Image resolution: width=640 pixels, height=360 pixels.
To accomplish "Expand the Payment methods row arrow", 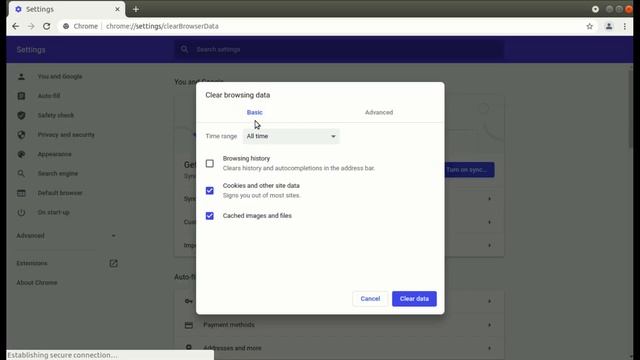I will tap(489, 325).
